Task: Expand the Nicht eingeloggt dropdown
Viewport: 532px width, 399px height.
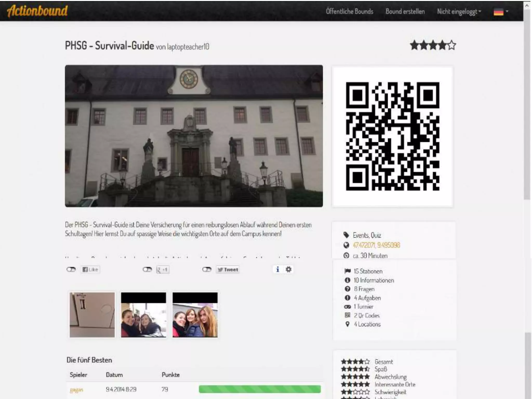Action: (x=459, y=12)
